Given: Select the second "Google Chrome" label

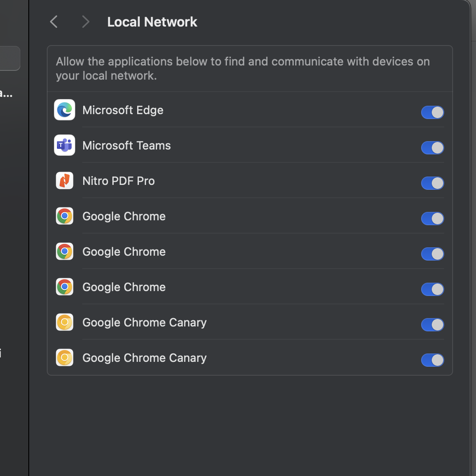Looking at the screenshot, I should tap(124, 252).
